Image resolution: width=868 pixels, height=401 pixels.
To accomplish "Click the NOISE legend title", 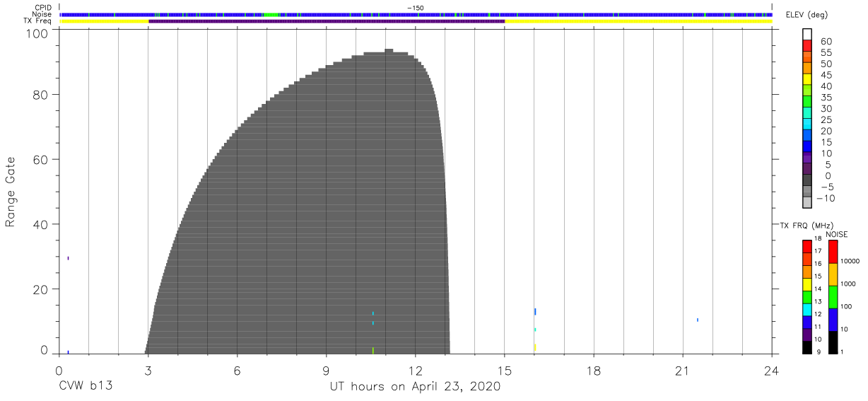I will (836, 233).
